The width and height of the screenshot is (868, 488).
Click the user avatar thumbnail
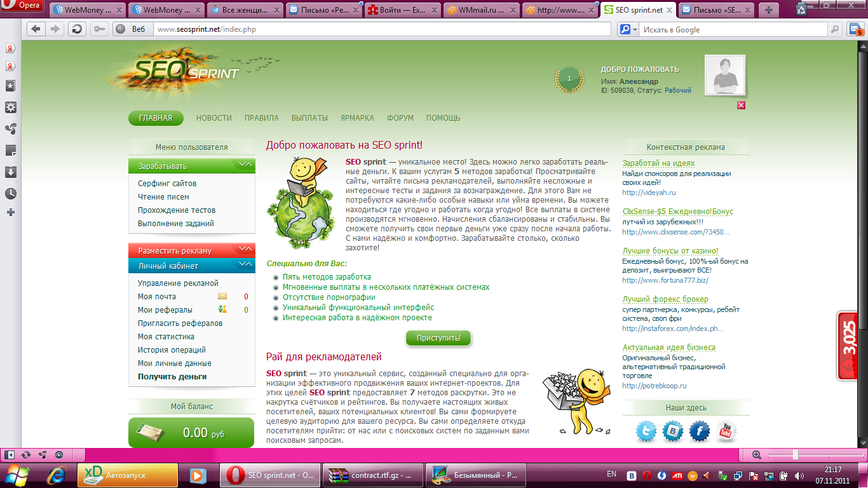point(725,75)
